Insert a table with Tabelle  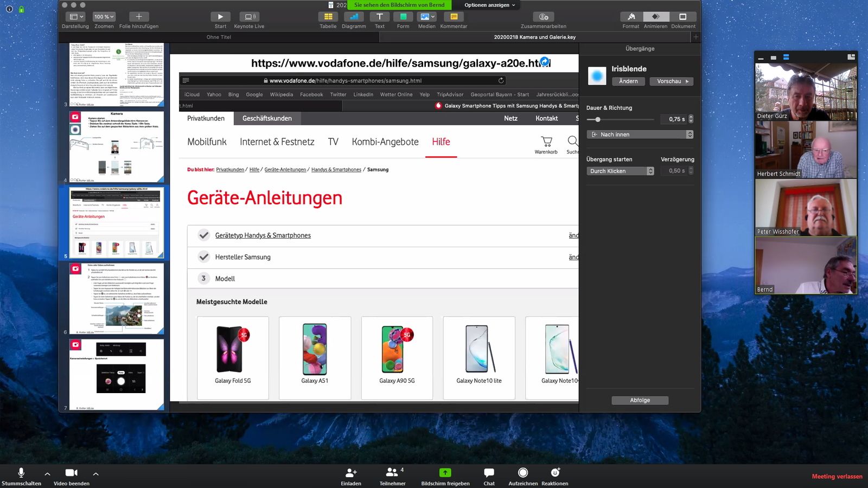tap(328, 17)
